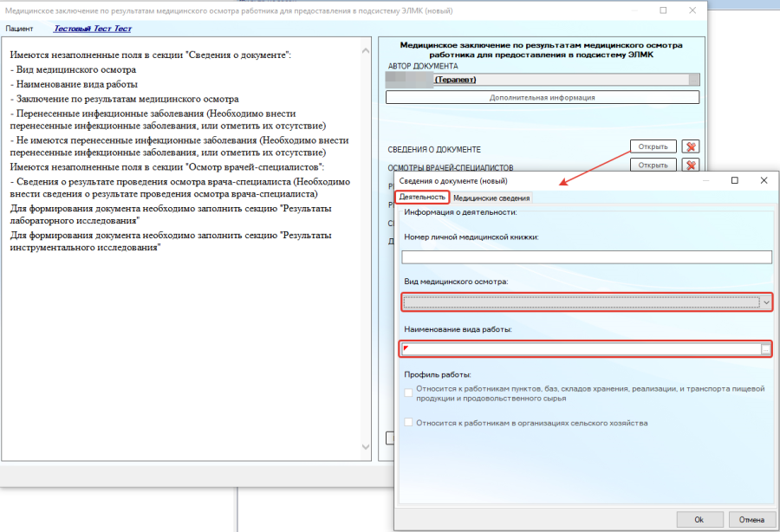This screenshot has height=532, width=780.
Task: Click the 'Профиль работы:' label
Action: 438,374
